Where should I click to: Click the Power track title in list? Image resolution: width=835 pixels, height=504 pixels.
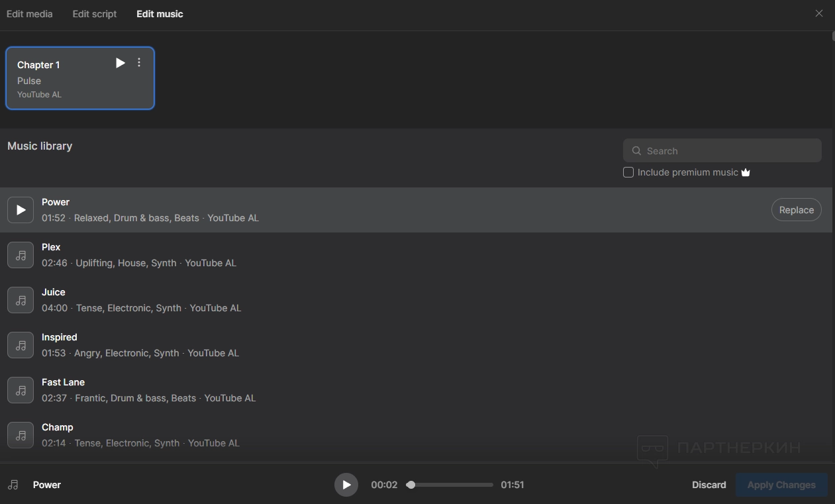(x=56, y=202)
